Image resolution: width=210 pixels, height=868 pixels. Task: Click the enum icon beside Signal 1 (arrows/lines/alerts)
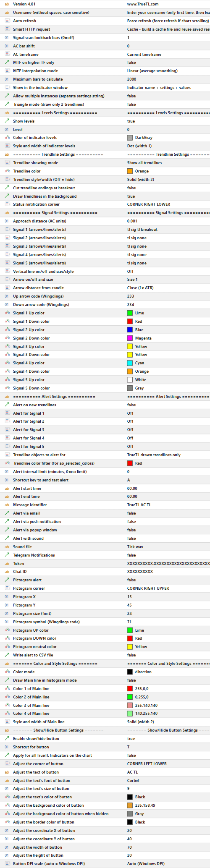(7, 230)
